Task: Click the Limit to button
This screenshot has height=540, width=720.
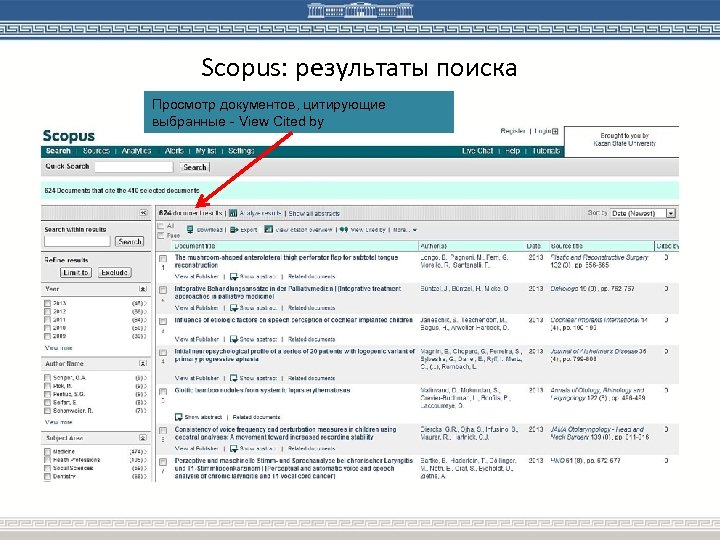Action: tap(76, 272)
